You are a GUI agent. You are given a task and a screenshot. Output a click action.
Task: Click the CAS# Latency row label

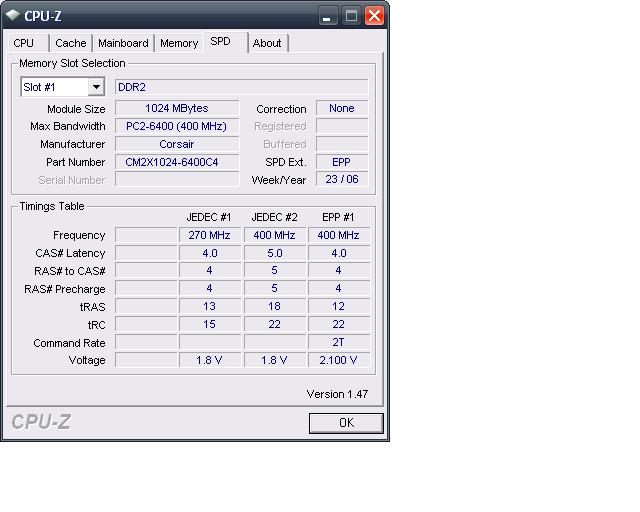[x=70, y=253]
